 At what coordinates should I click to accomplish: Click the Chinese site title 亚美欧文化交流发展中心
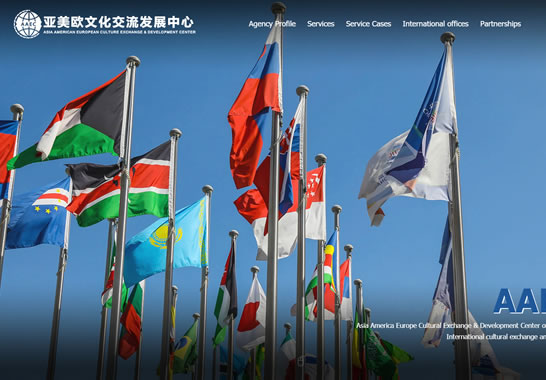118,22
